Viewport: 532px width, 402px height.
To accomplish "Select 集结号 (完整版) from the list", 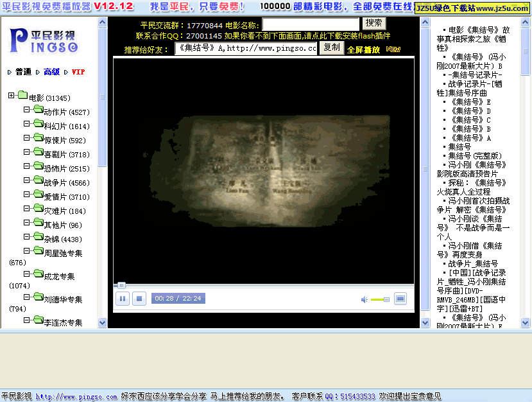I will tap(475, 156).
